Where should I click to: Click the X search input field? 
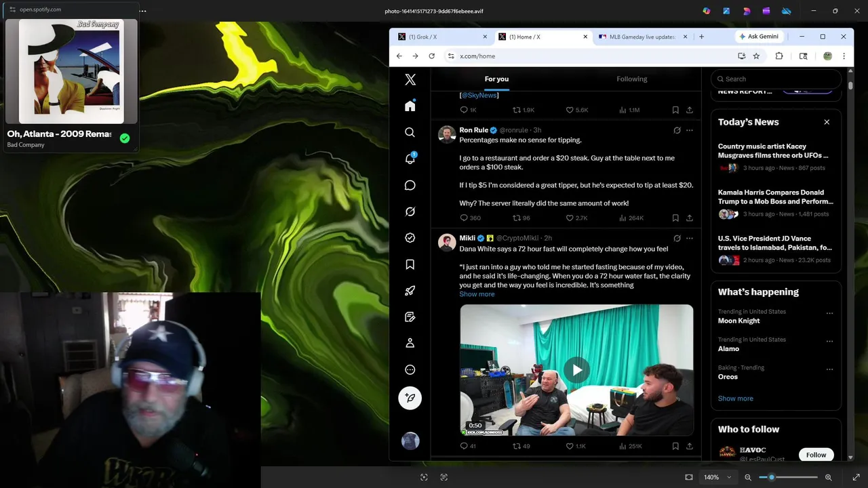(x=776, y=79)
